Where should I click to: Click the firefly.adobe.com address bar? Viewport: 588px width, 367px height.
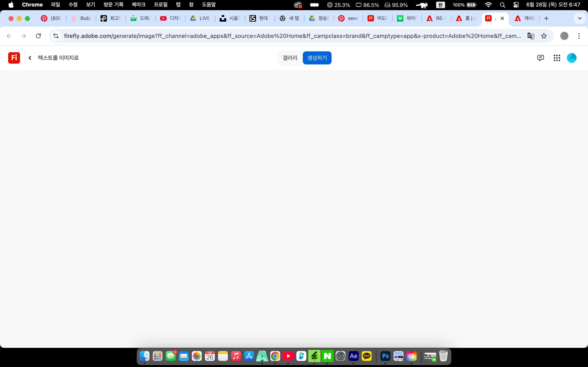(292, 36)
